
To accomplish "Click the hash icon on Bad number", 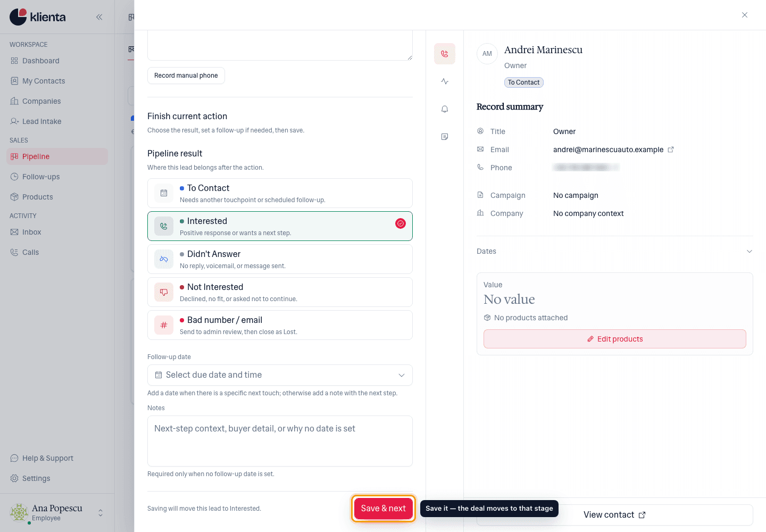I will 164,325.
